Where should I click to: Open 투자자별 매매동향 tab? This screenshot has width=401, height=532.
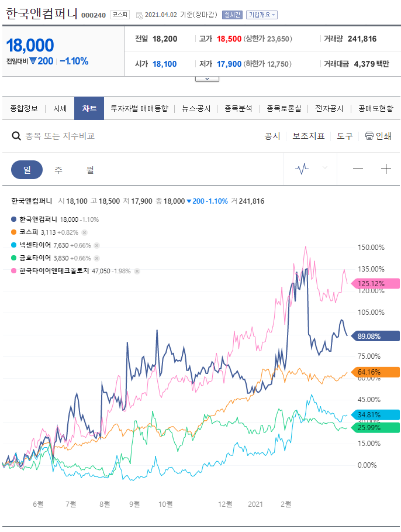(x=139, y=109)
